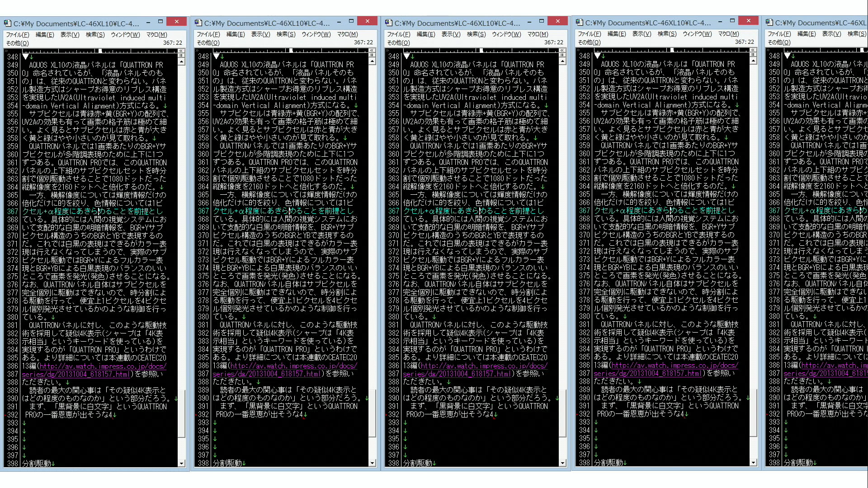Click the « collapse button in leftmost editor window
This screenshot has width=868, height=488.
(x=181, y=51)
